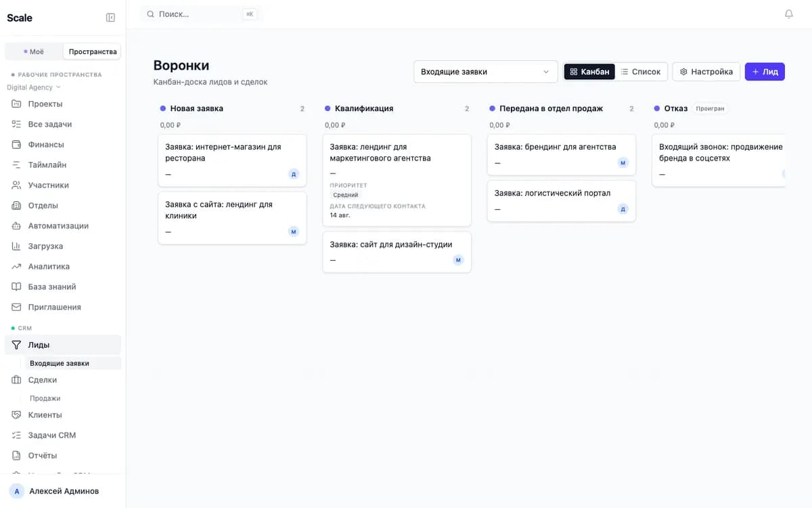Viewport: 812px width, 508px height.
Task: Click the Участники people icon
Action: (16, 185)
